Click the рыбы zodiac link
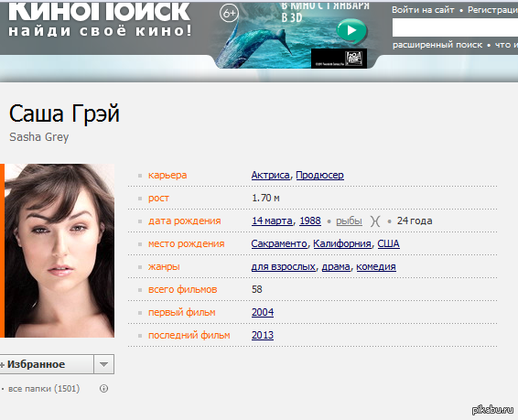Image resolution: width=518 pixels, height=420 pixels. tap(349, 221)
